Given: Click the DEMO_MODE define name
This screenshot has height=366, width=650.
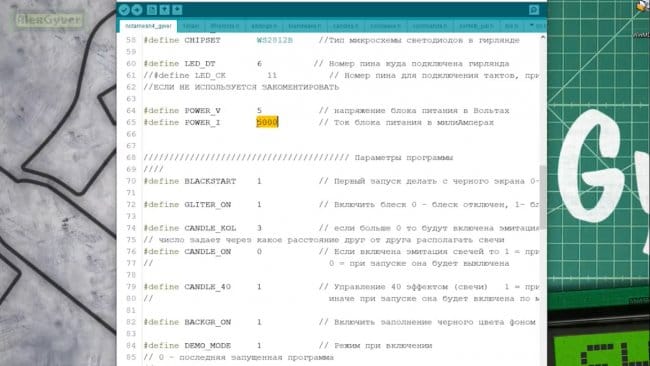Looking at the screenshot, I should pyautogui.click(x=208, y=345).
